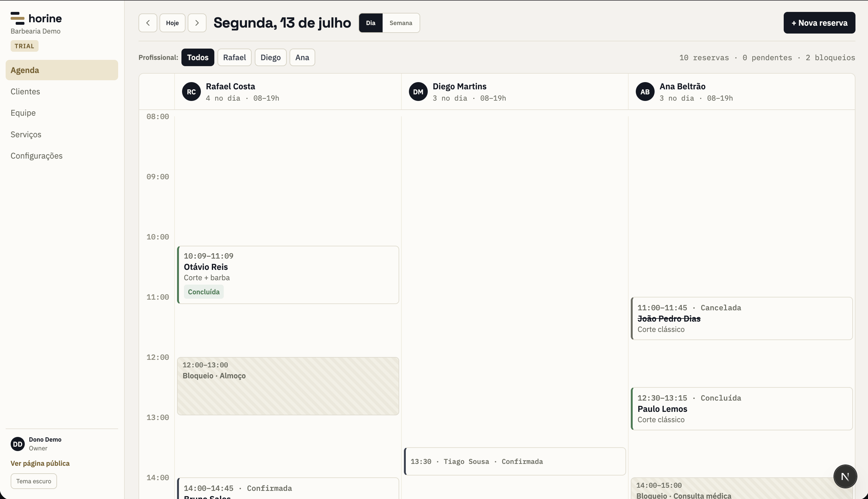This screenshot has height=499, width=868.
Task: Switch to Dia view
Action: click(371, 23)
